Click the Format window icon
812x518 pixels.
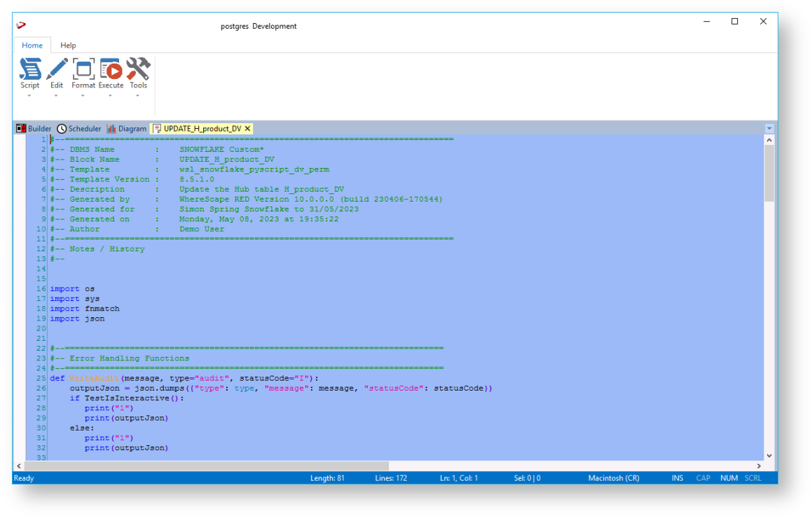click(83, 69)
